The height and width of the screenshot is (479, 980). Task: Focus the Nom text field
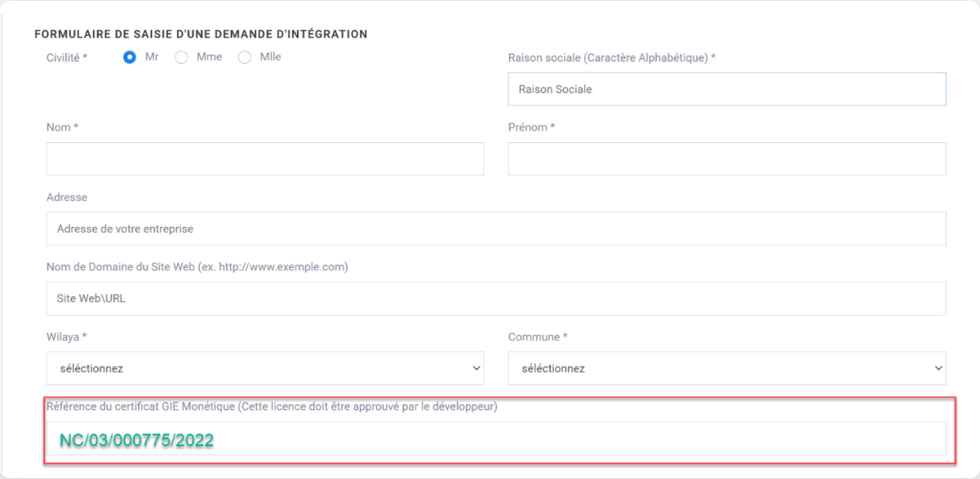click(265, 159)
